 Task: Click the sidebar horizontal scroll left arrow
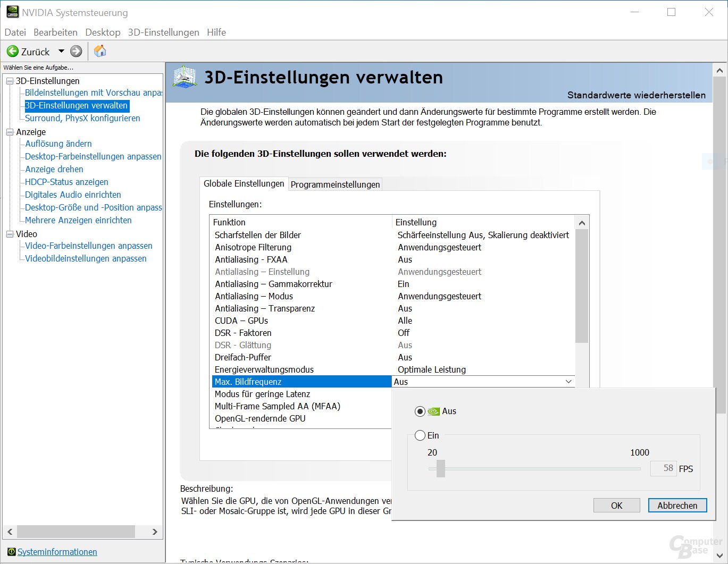(10, 532)
